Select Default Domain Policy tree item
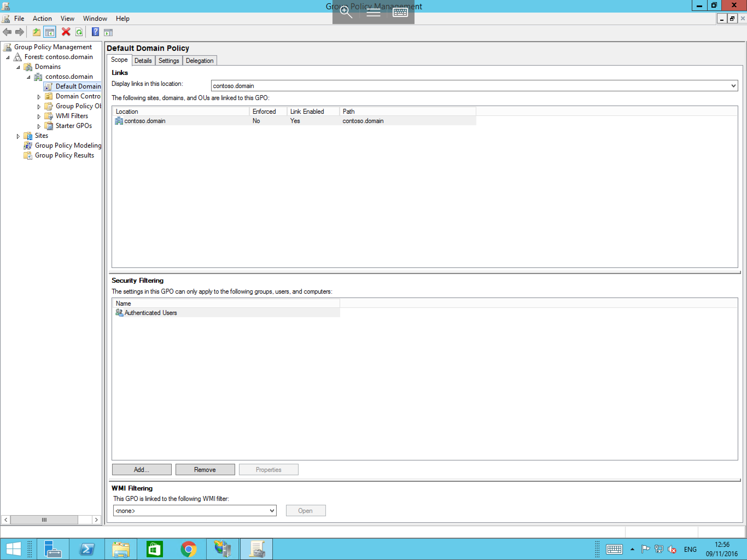The width and height of the screenshot is (747, 560). coord(78,86)
